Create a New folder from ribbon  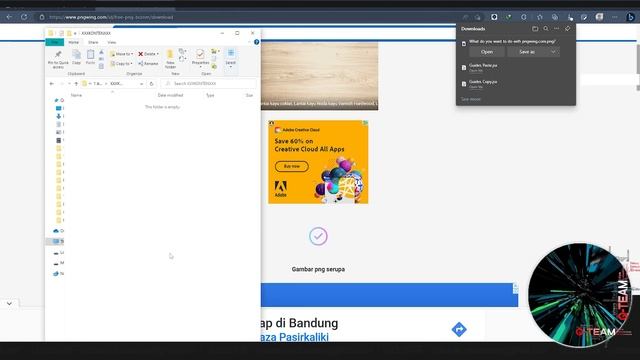[170, 59]
